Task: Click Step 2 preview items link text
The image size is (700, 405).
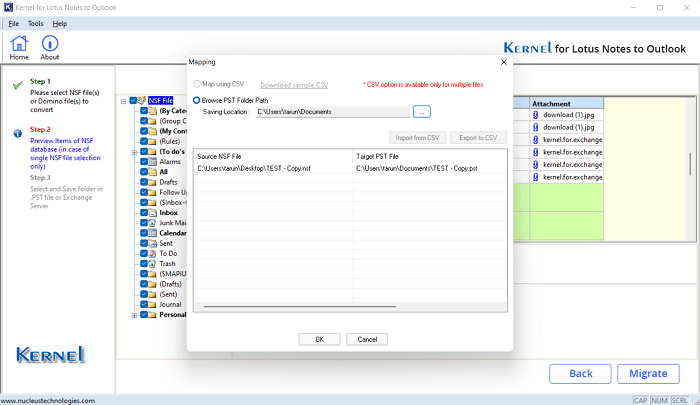Action: click(x=65, y=154)
